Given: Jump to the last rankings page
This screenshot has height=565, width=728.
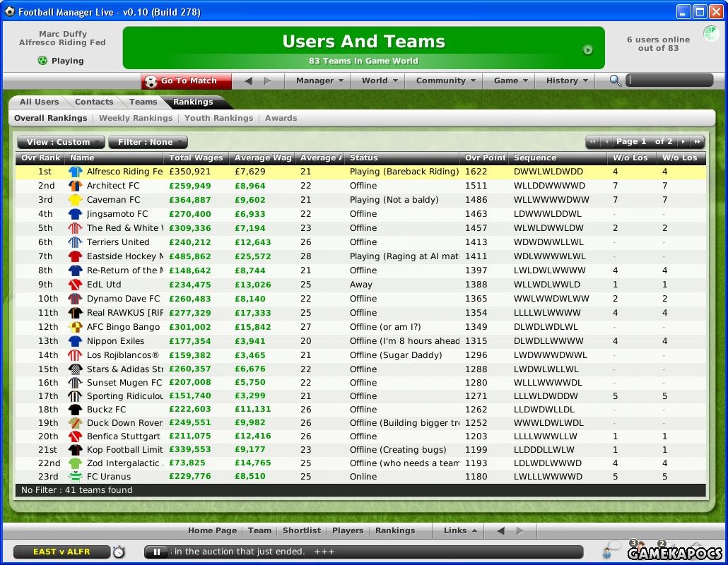Looking at the screenshot, I should (x=696, y=142).
